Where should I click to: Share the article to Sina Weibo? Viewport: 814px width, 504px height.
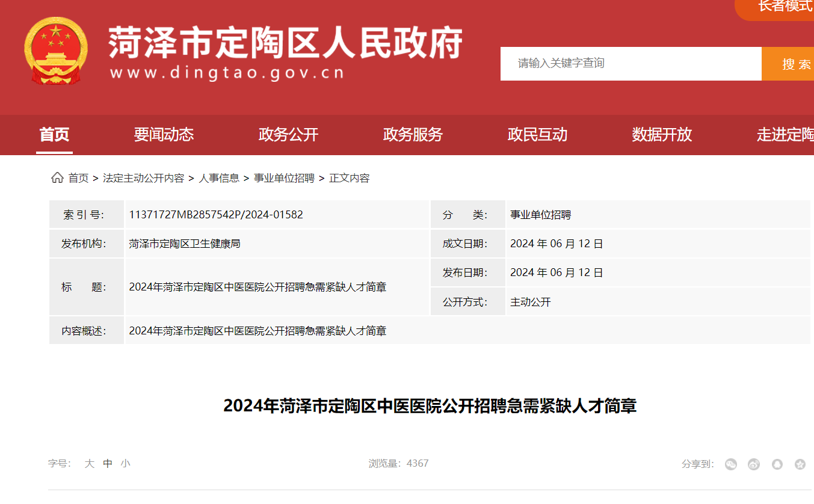754,464
